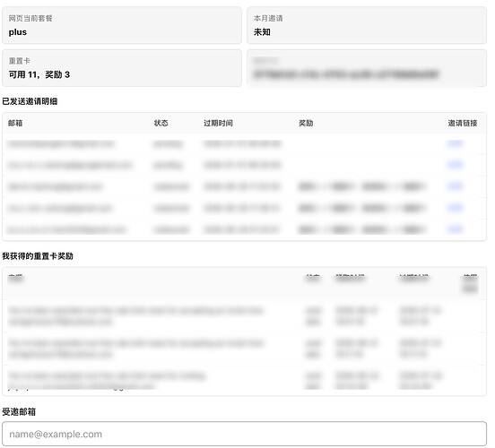Click the 邮箱 column header
Viewport: 495px width, 448px height.
15,123
